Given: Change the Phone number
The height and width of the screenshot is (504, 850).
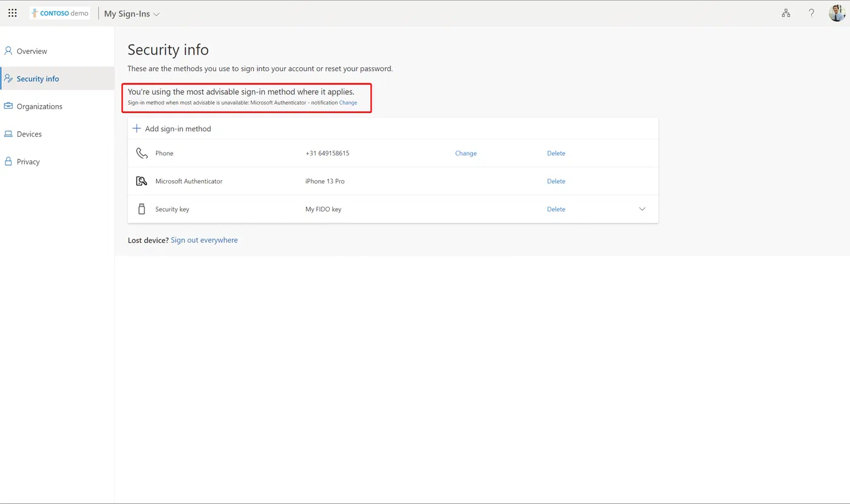Looking at the screenshot, I should pyautogui.click(x=466, y=153).
